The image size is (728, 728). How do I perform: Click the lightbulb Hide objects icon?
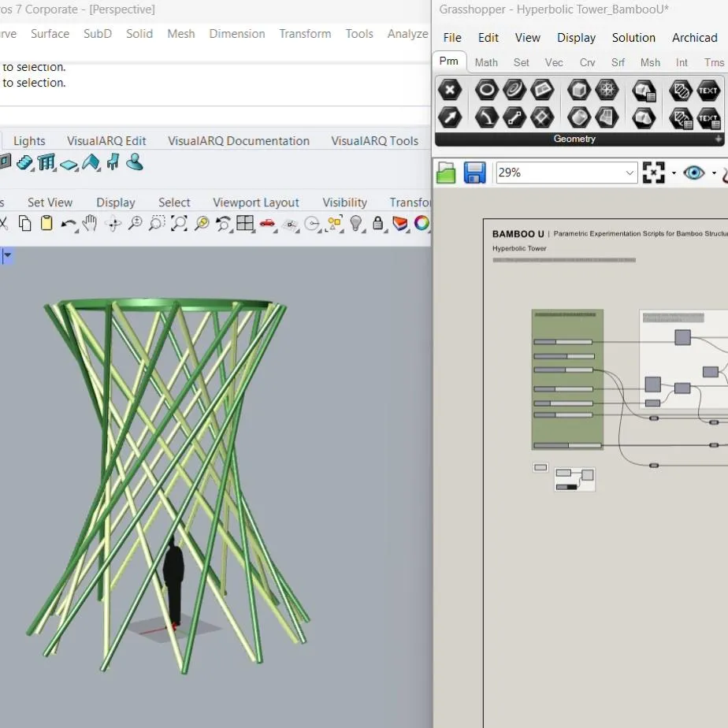click(x=356, y=224)
